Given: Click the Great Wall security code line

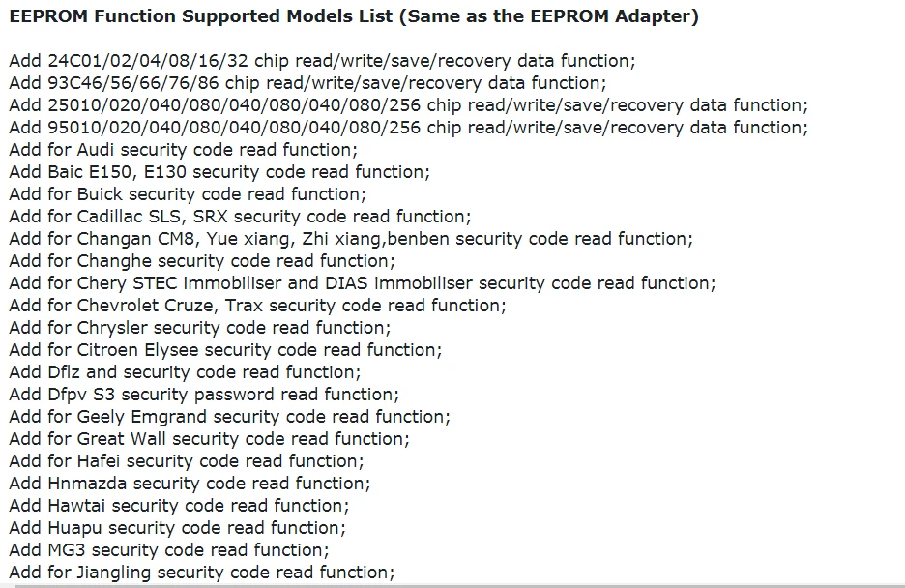Looking at the screenshot, I should [210, 439].
